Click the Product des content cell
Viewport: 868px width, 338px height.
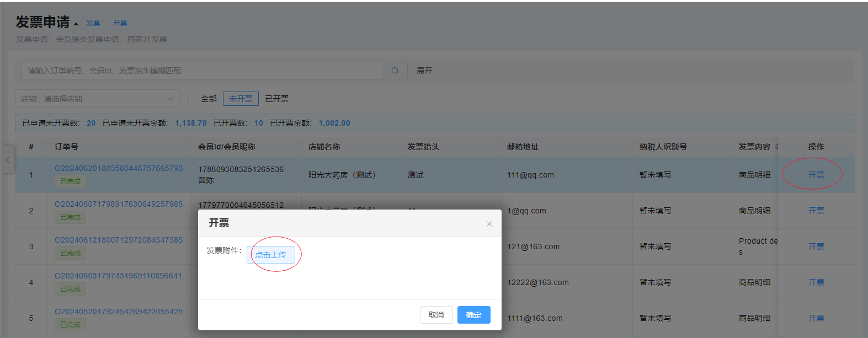click(758, 246)
